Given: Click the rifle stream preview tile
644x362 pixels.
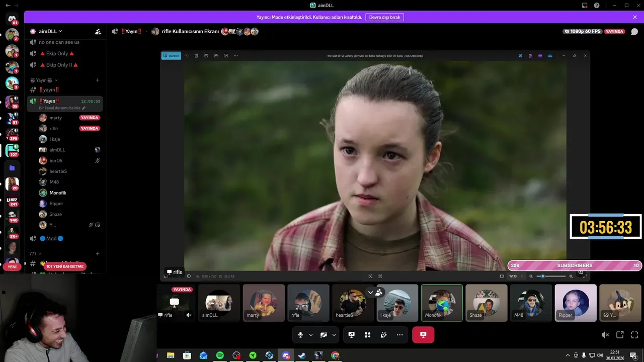Looking at the screenshot, I should 175,303.
